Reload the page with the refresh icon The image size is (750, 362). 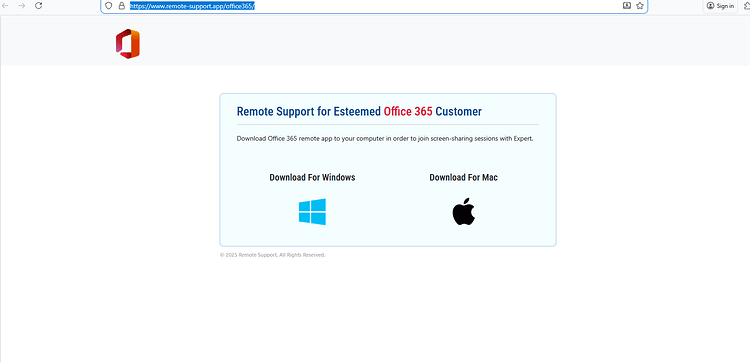(x=39, y=6)
